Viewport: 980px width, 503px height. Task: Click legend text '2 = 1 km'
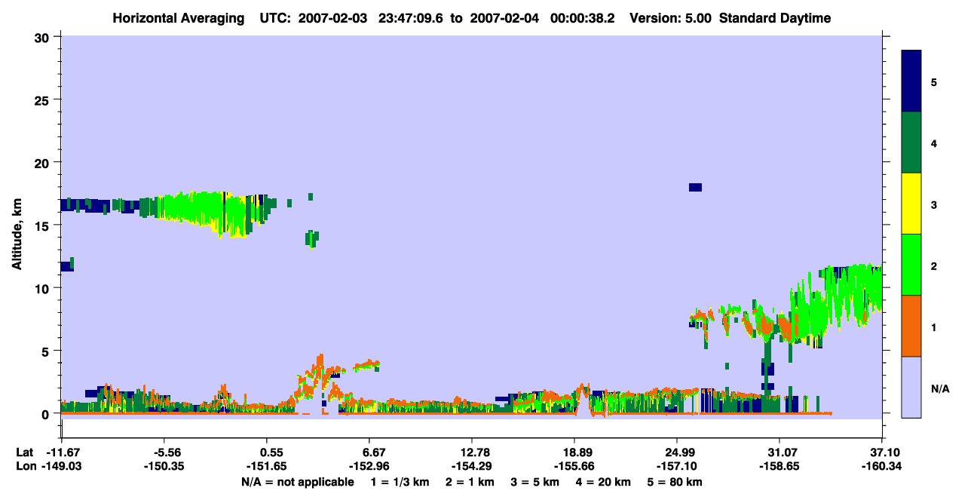pyautogui.click(x=470, y=482)
